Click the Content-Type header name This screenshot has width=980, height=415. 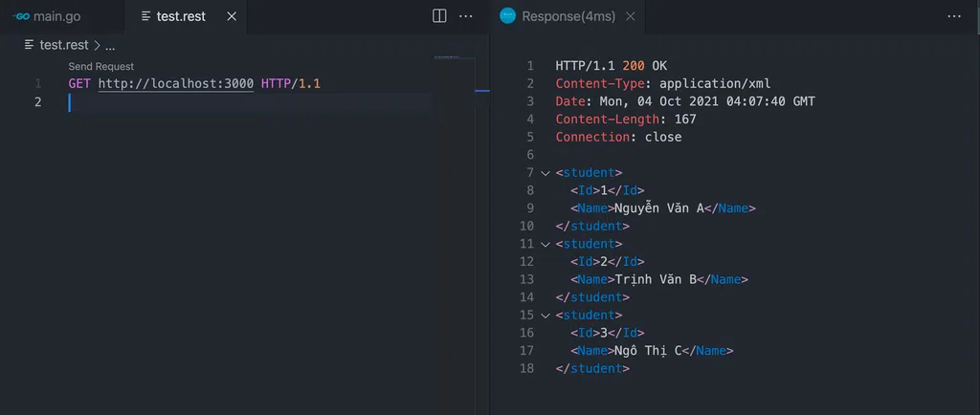600,83
